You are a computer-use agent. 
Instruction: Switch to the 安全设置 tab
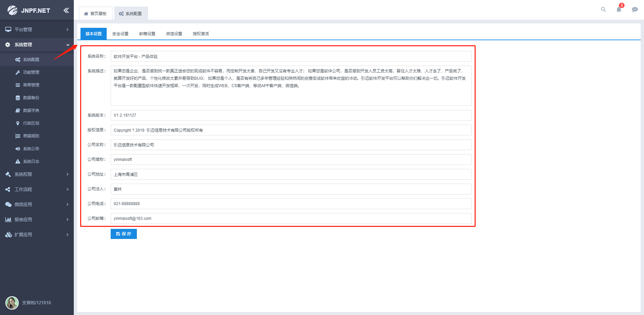pos(120,34)
